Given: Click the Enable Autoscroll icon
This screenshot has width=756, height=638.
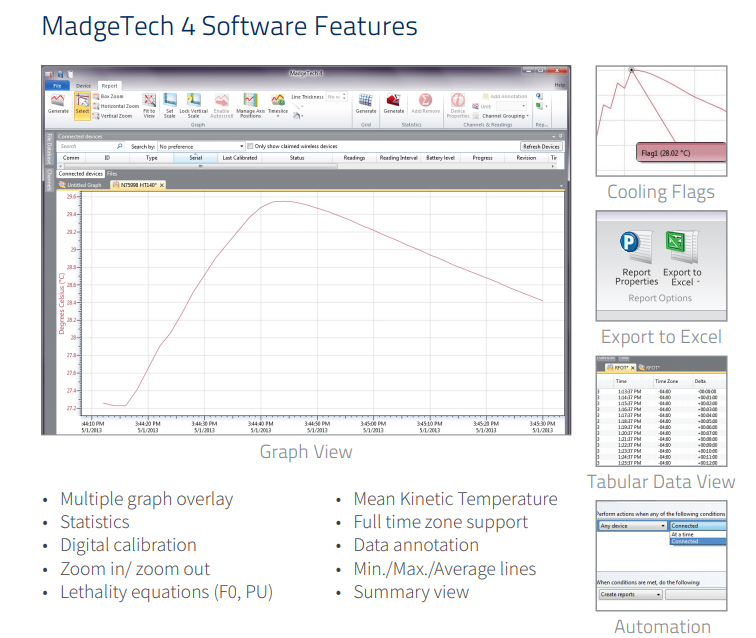Looking at the screenshot, I should 221,100.
